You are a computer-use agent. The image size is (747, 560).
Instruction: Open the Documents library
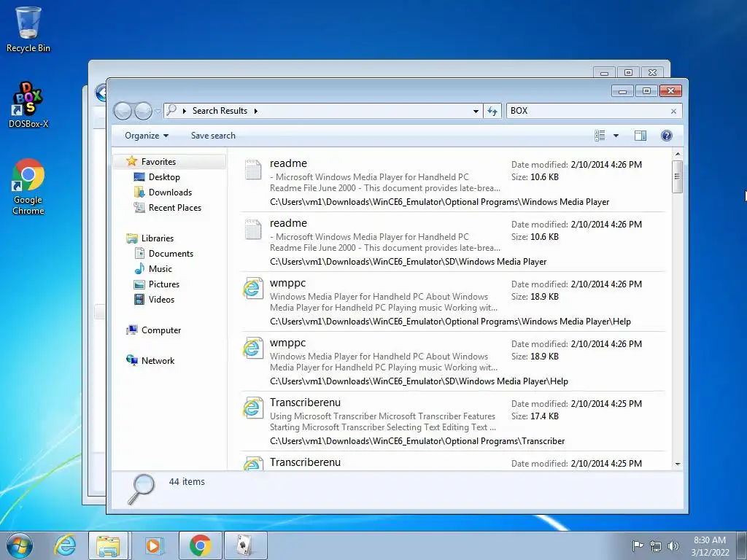click(171, 253)
